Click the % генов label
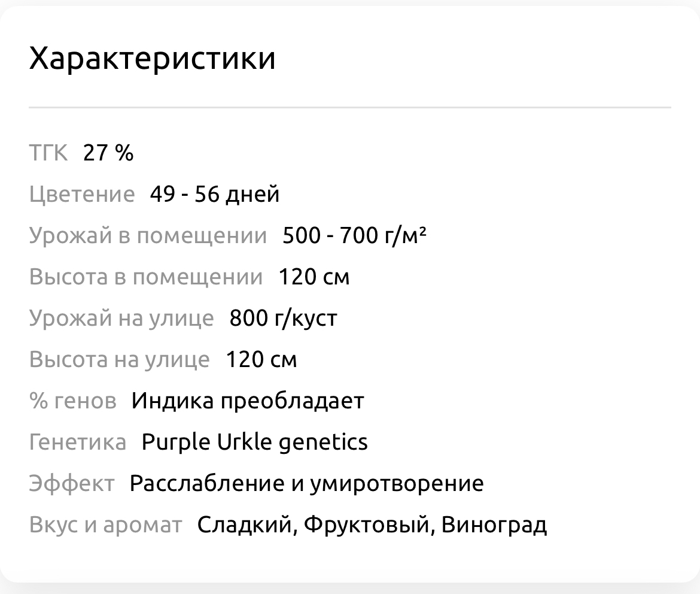 tap(72, 401)
